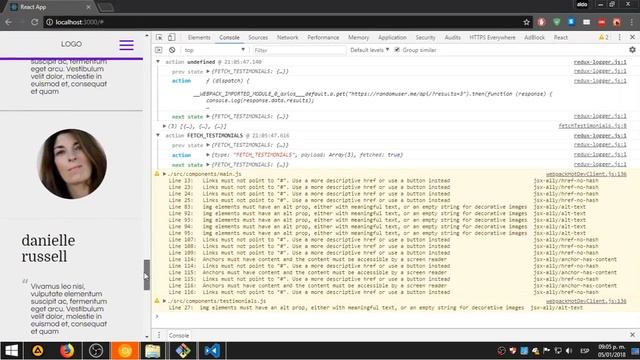Open redux-logger.js link on action undefined row

tap(600, 62)
